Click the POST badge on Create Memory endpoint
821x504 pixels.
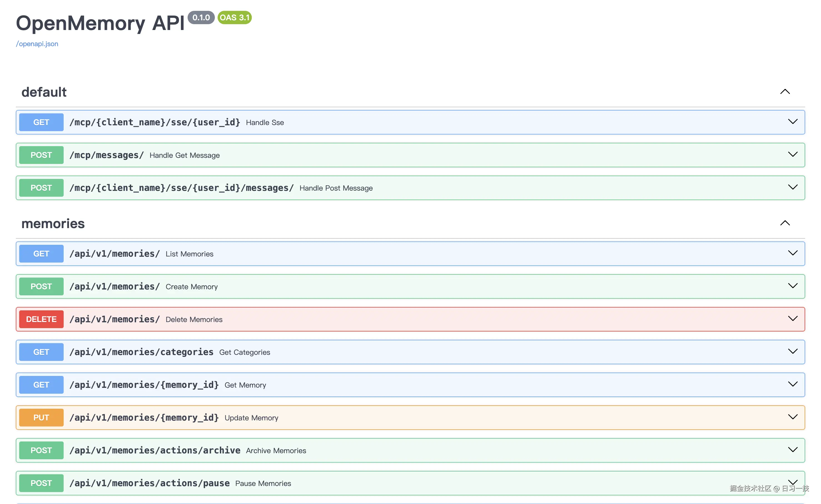(x=41, y=286)
